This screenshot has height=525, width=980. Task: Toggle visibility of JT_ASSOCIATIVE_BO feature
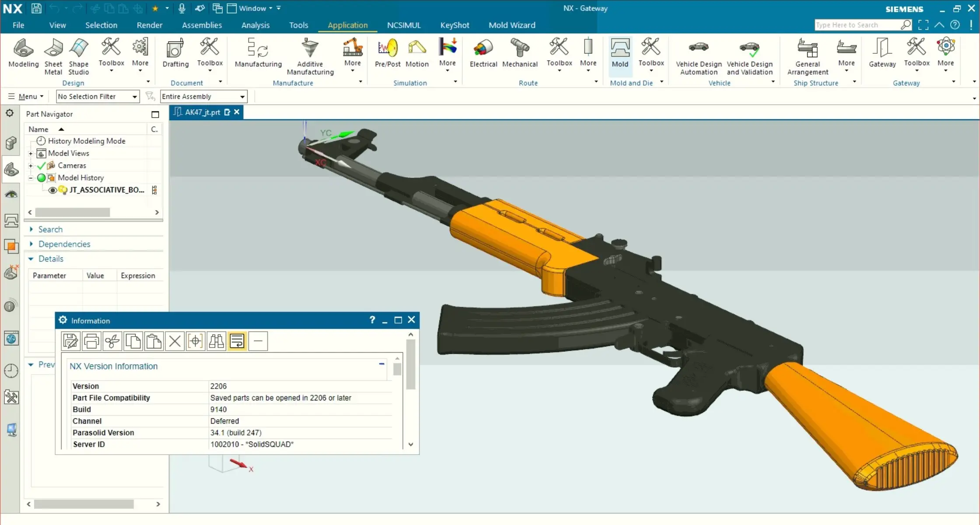tap(52, 190)
